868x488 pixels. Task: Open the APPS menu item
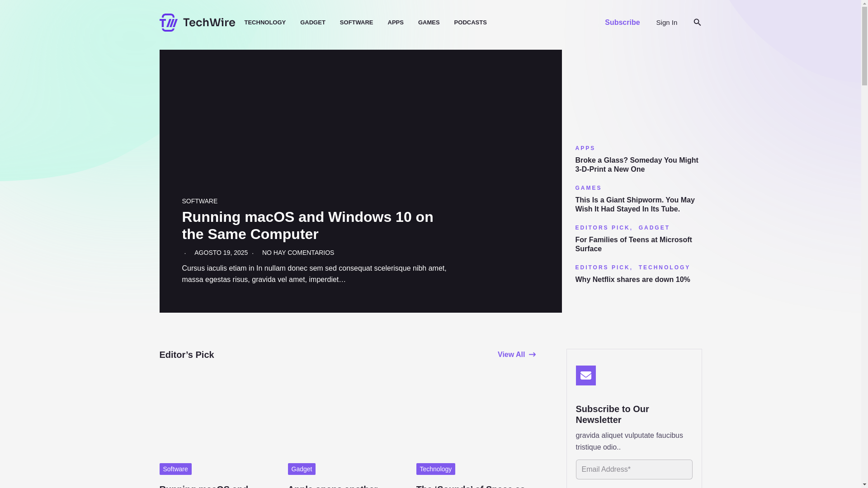[395, 23]
